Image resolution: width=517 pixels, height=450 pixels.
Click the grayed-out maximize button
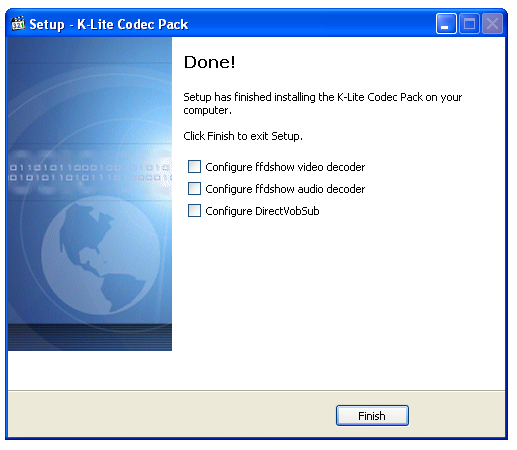click(x=469, y=24)
